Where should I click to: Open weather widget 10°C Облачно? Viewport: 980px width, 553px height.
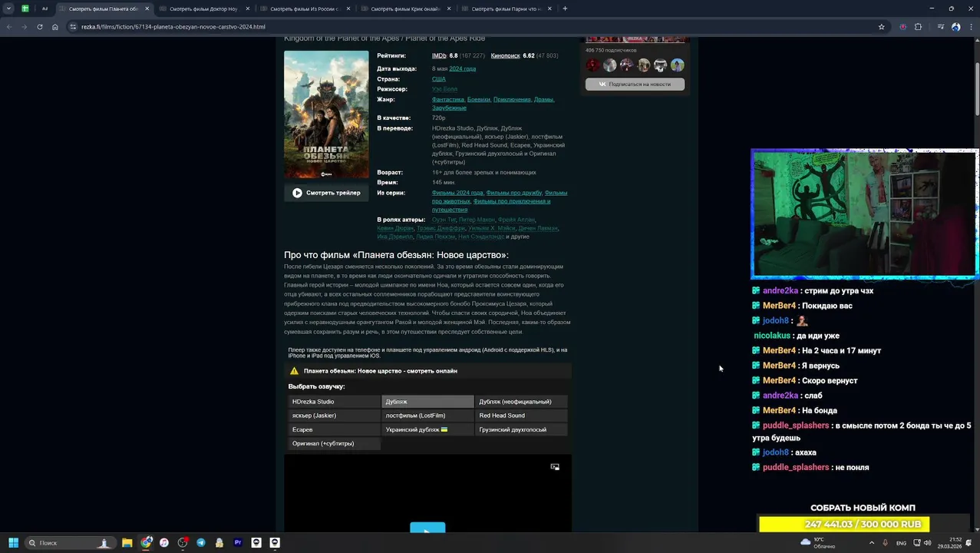pyautogui.click(x=817, y=542)
